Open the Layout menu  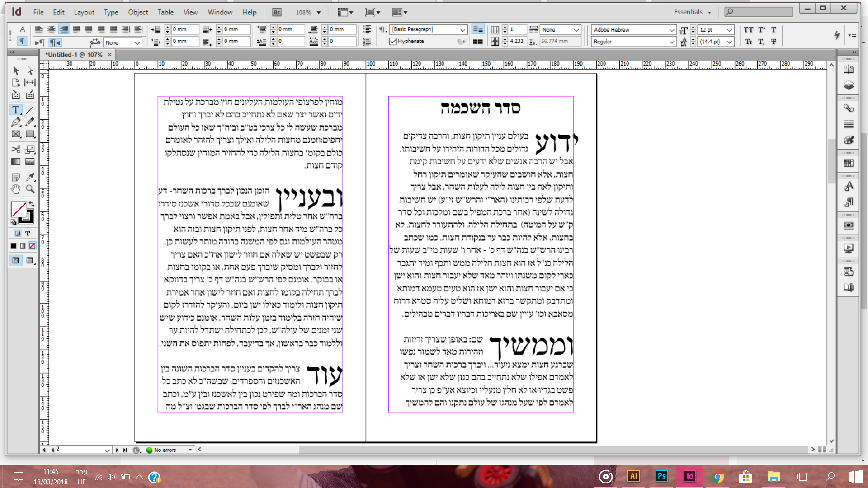[x=84, y=12]
